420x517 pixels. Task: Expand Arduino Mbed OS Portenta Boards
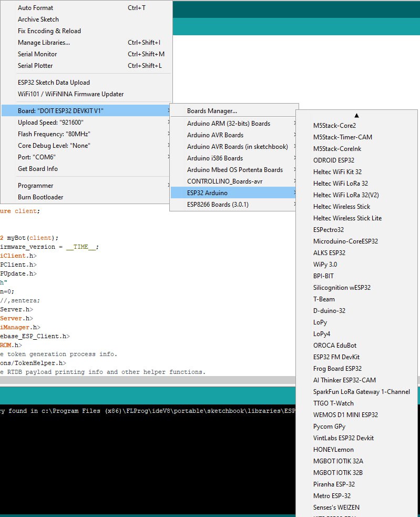233,170
